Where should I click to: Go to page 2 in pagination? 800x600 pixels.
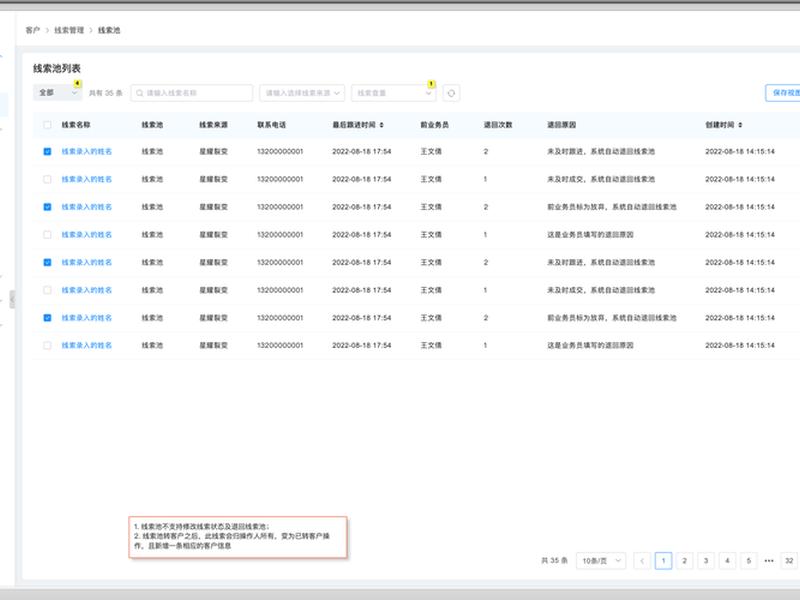point(685,561)
